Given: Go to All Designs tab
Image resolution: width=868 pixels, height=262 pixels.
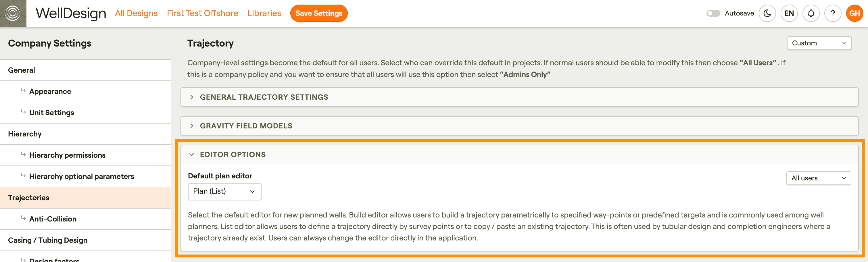Looking at the screenshot, I should coord(136,13).
